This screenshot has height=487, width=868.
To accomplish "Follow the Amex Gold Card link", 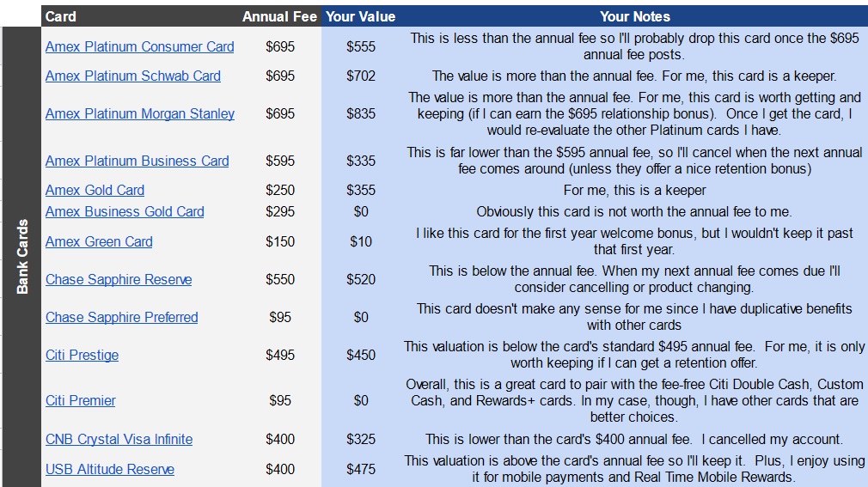I will tap(95, 190).
